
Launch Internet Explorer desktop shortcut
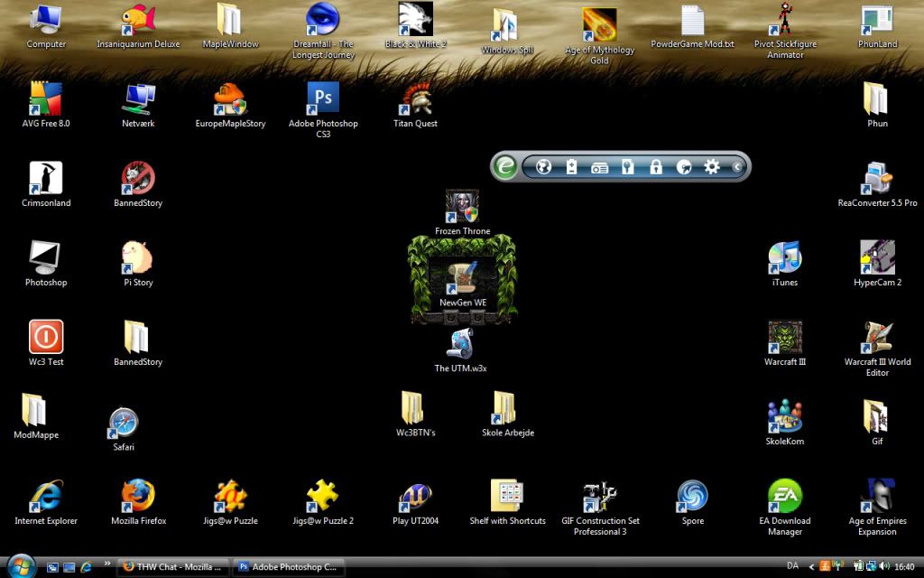click(46, 502)
